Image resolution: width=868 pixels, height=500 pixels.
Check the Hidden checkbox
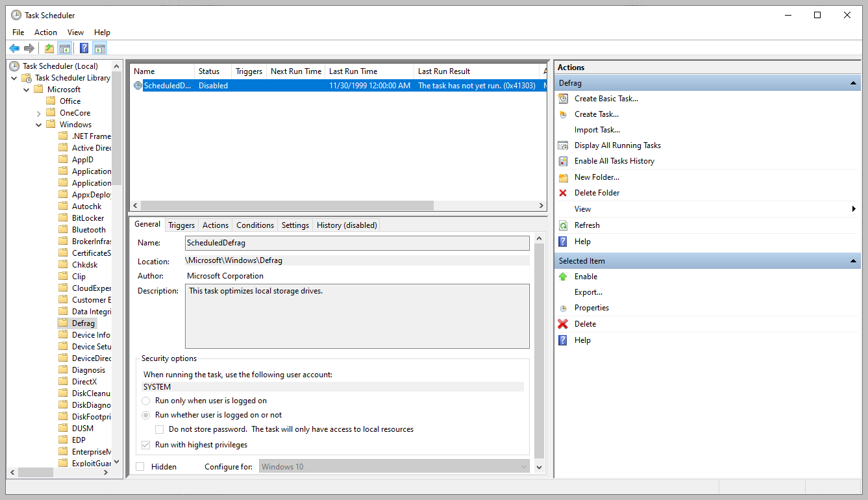[x=140, y=467]
